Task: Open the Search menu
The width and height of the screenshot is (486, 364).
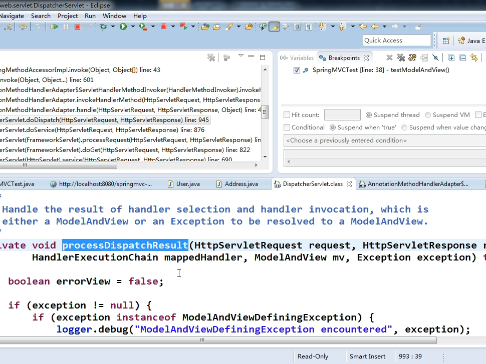Action: pyautogui.click(x=40, y=16)
